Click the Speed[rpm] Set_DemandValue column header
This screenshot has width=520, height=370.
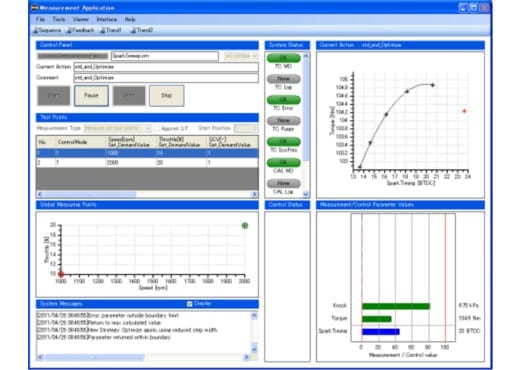coord(131,142)
